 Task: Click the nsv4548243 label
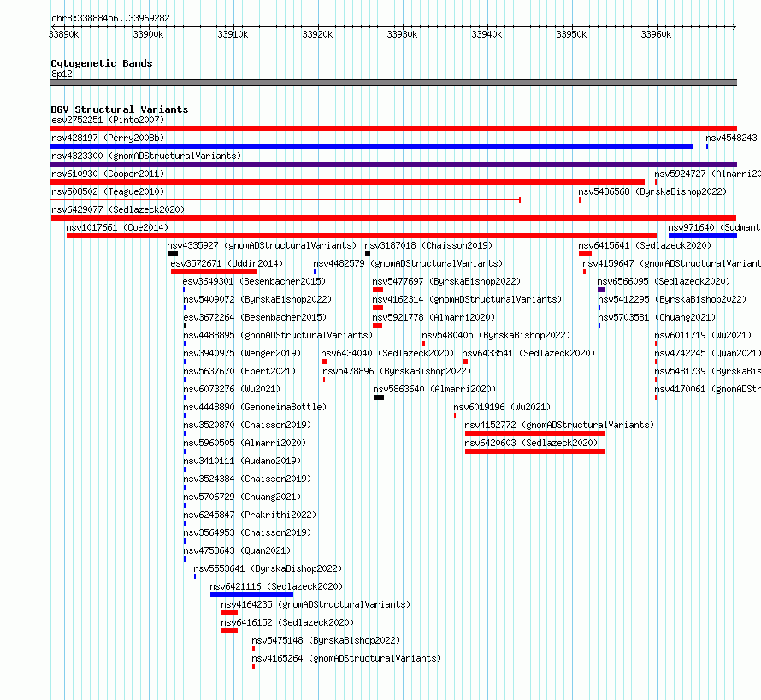click(x=731, y=138)
